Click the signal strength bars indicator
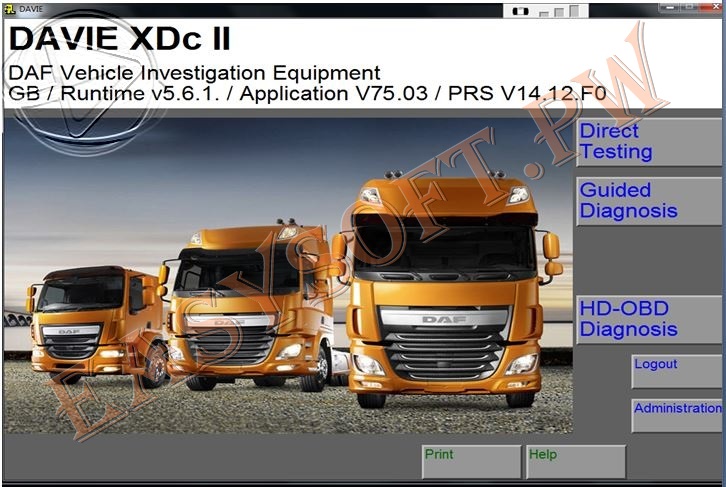This screenshot has width=726, height=487. (x=559, y=11)
